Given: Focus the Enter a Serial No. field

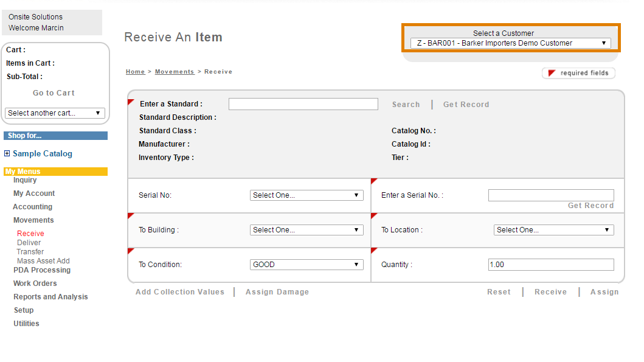Looking at the screenshot, I should tap(550, 195).
